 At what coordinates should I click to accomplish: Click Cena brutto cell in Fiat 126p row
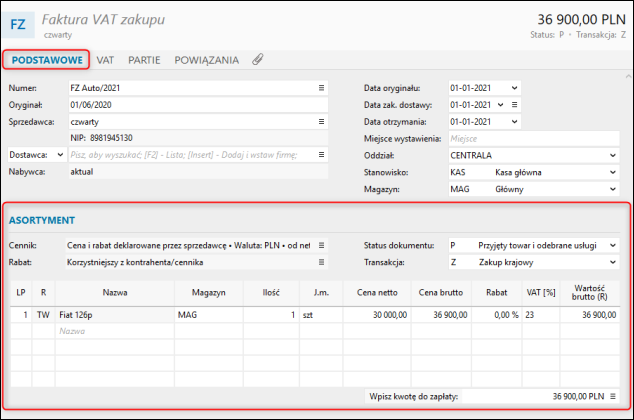[441, 314]
